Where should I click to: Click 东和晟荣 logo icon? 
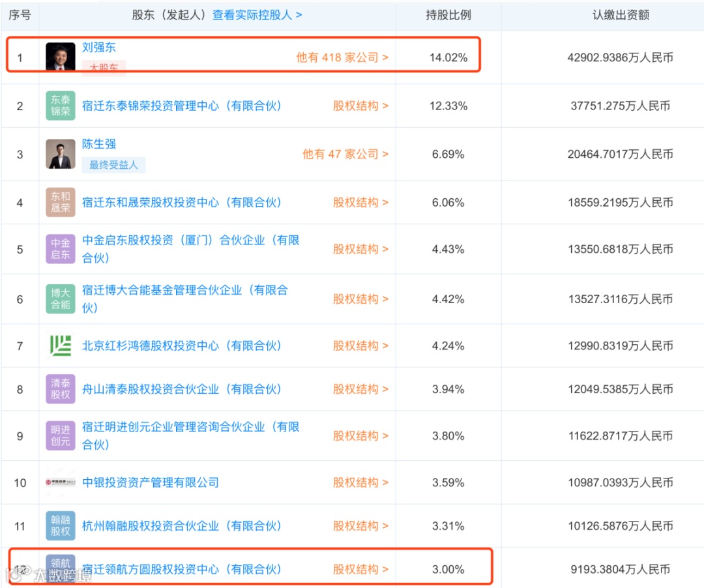[x=61, y=202]
